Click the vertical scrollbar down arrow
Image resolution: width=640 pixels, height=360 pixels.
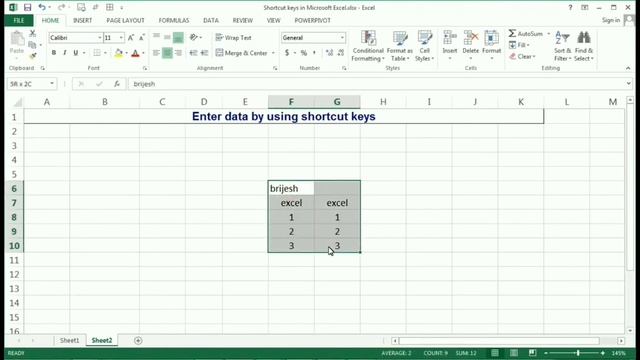pyautogui.click(x=630, y=331)
